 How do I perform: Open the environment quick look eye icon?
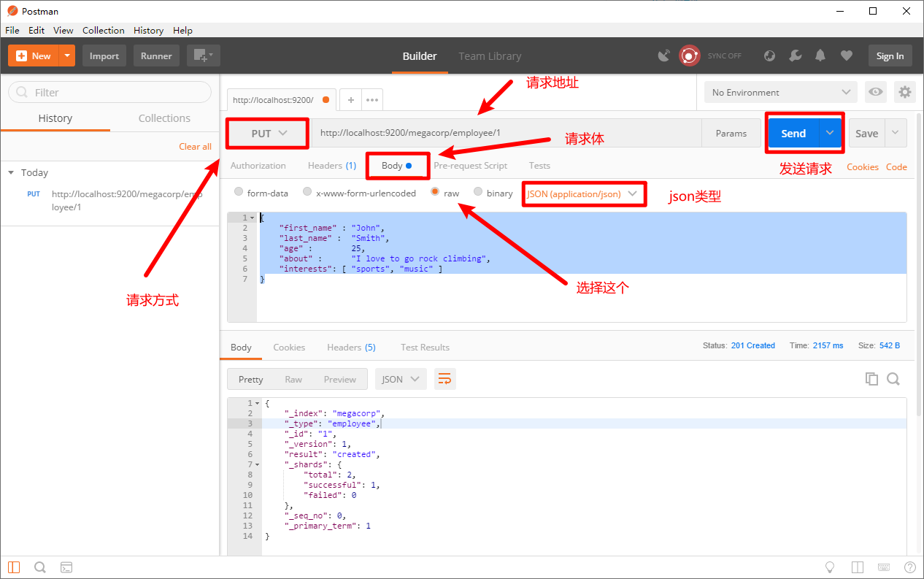tap(876, 92)
